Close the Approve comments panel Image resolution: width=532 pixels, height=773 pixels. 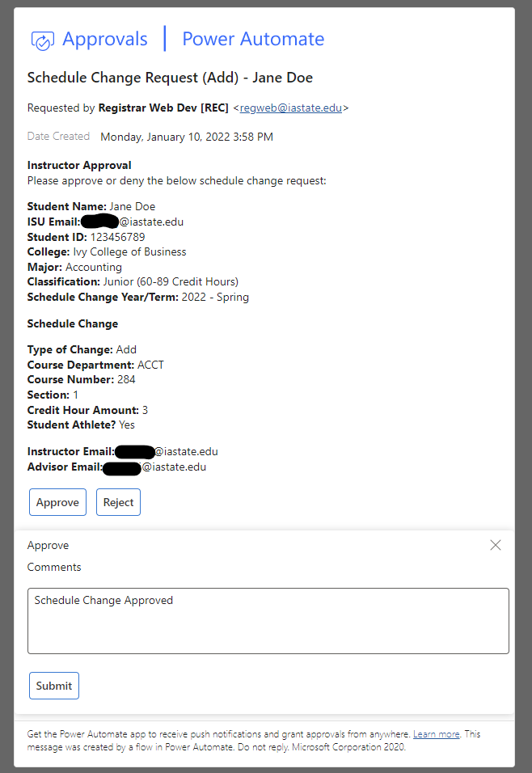[496, 545]
